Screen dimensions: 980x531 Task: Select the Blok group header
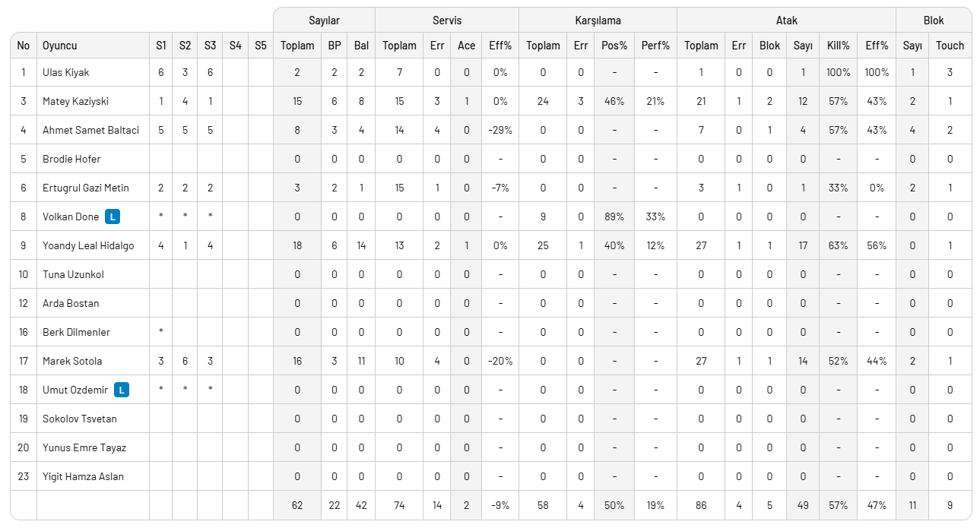point(934,21)
